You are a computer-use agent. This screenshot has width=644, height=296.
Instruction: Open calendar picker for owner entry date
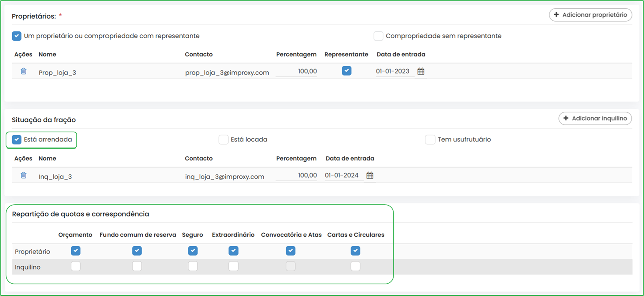pyautogui.click(x=421, y=71)
